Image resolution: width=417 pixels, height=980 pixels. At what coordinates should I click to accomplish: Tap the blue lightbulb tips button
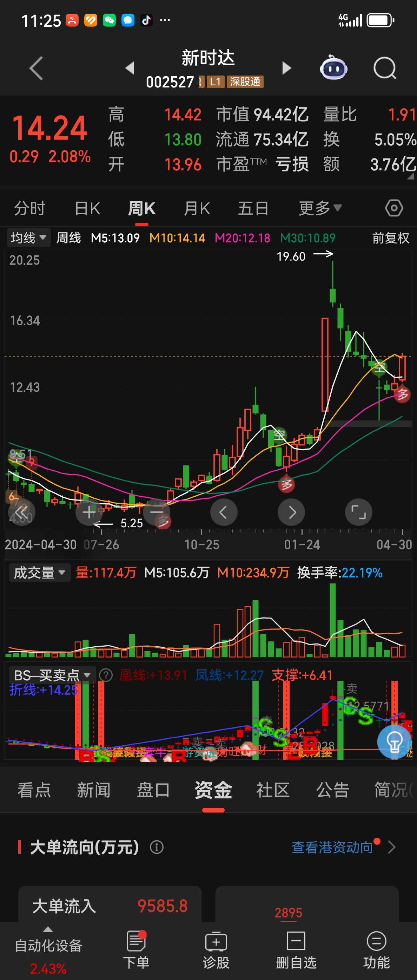[x=394, y=741]
